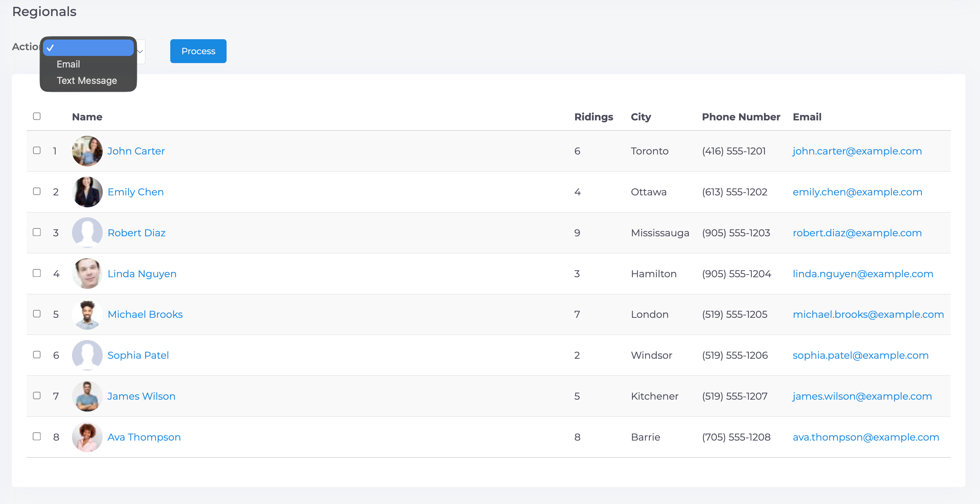Open James Wilson's avatar photo

(x=87, y=396)
